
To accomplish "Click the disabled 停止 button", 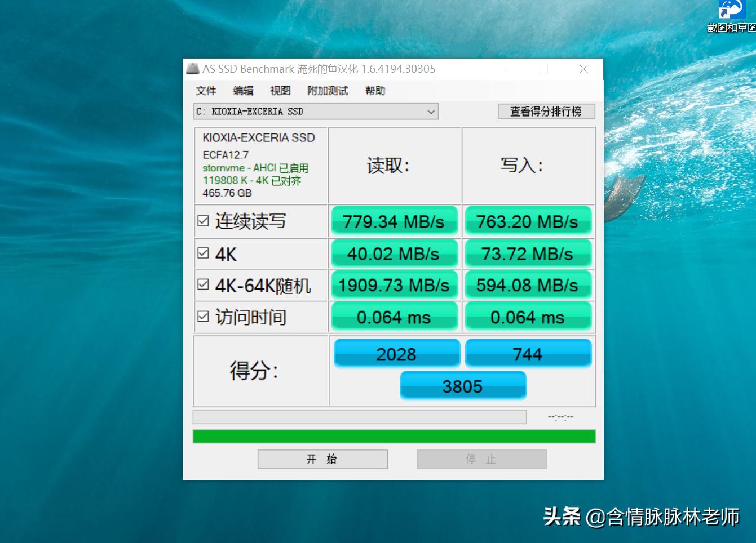I will (481, 459).
